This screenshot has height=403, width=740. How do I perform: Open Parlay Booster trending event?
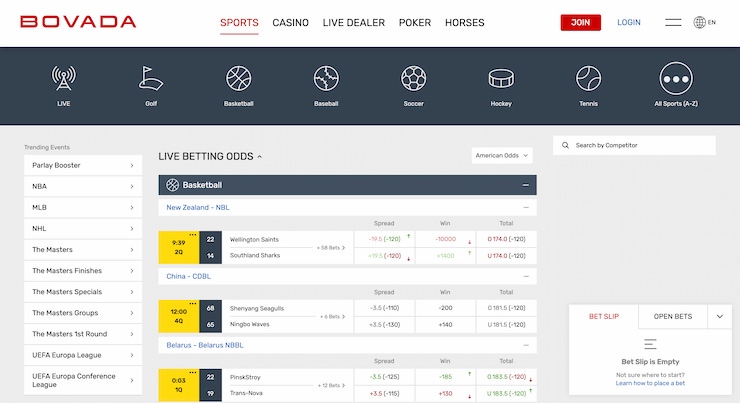tap(83, 165)
